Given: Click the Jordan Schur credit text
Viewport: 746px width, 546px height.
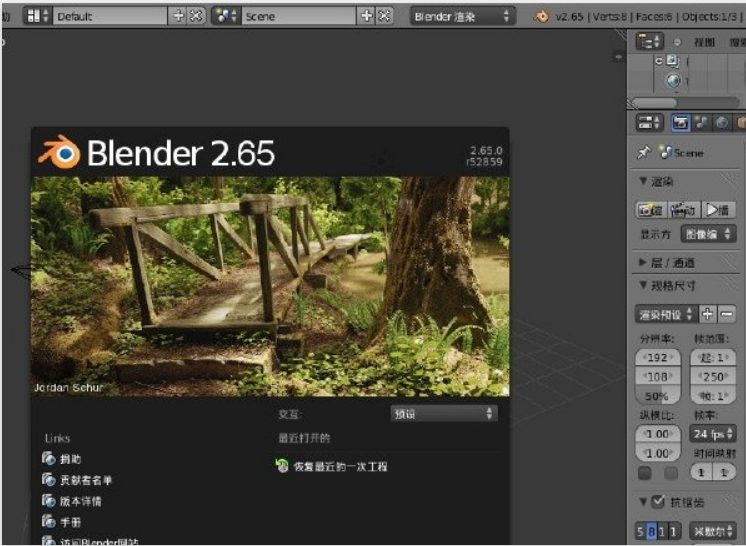Looking at the screenshot, I should coord(69,388).
